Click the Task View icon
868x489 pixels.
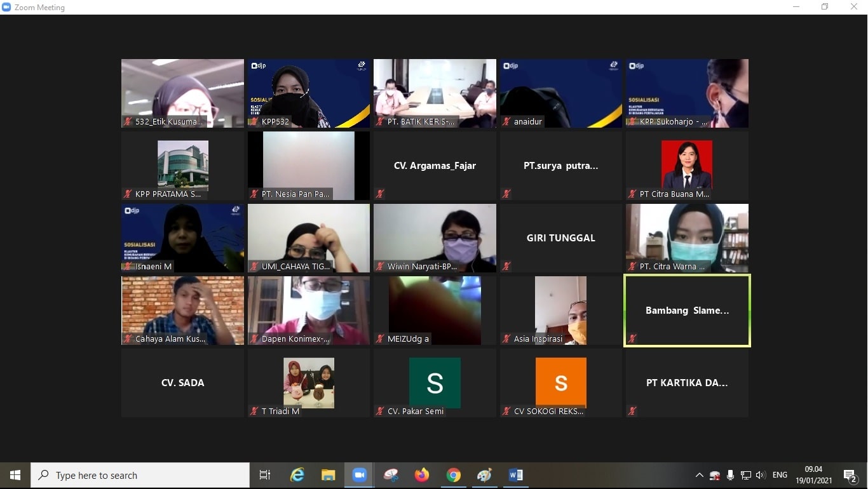click(x=265, y=475)
